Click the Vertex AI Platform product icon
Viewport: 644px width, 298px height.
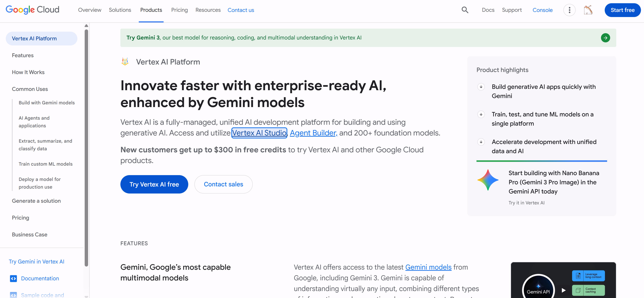coord(125,62)
